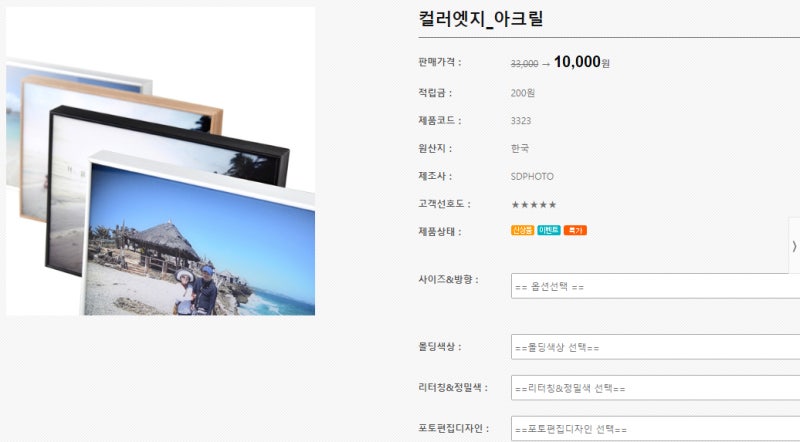Open the 포토편집디자인 선택 dropdown
Image resolution: width=800 pixels, height=442 pixels.
655,429
